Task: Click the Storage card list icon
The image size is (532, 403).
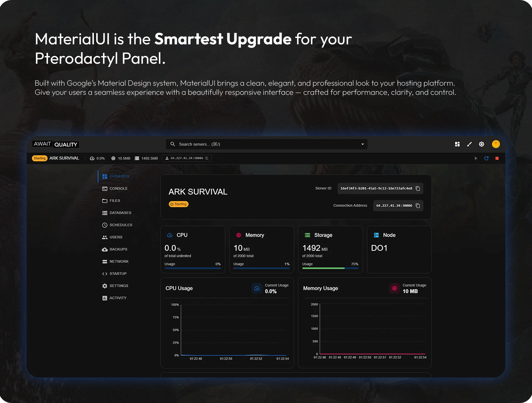Action: [x=307, y=235]
